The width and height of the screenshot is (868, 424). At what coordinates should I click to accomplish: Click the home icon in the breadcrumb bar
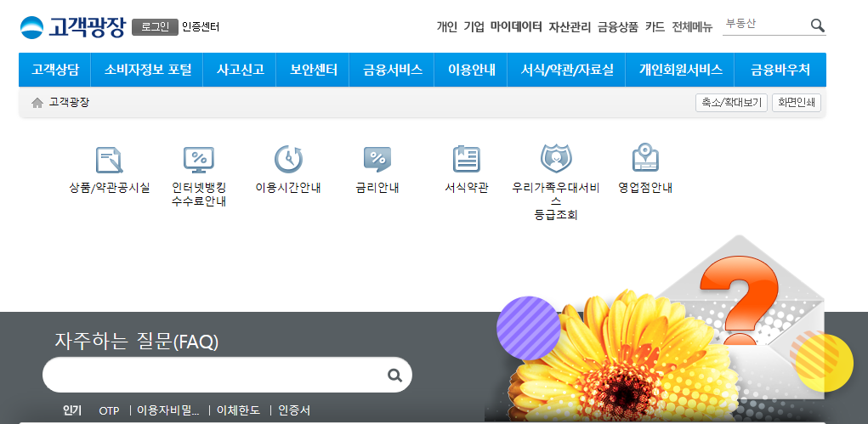coord(37,103)
